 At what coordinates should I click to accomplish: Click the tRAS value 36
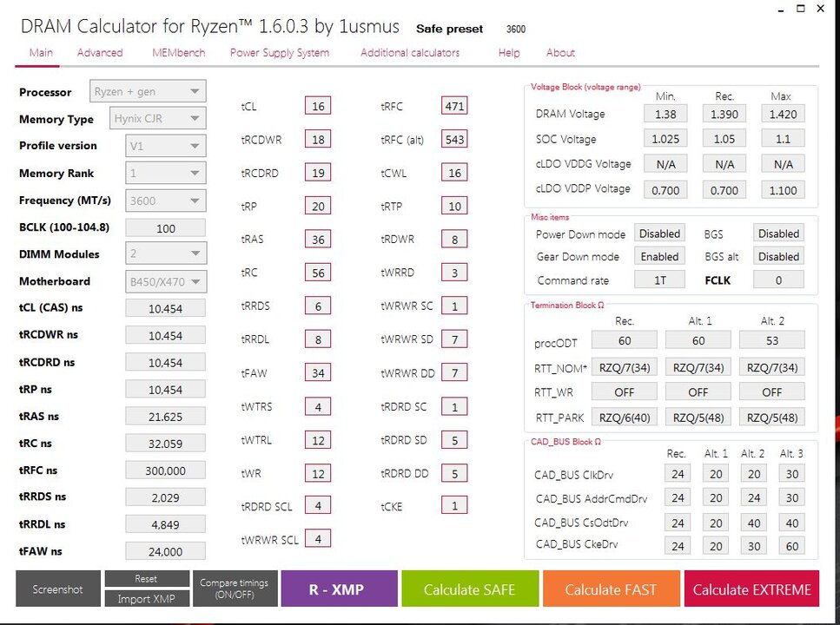318,239
